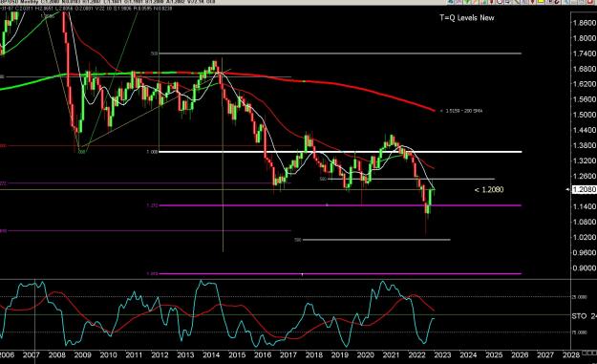
Task: Click the OHLC data readout line at top
Action: tap(87, 8)
